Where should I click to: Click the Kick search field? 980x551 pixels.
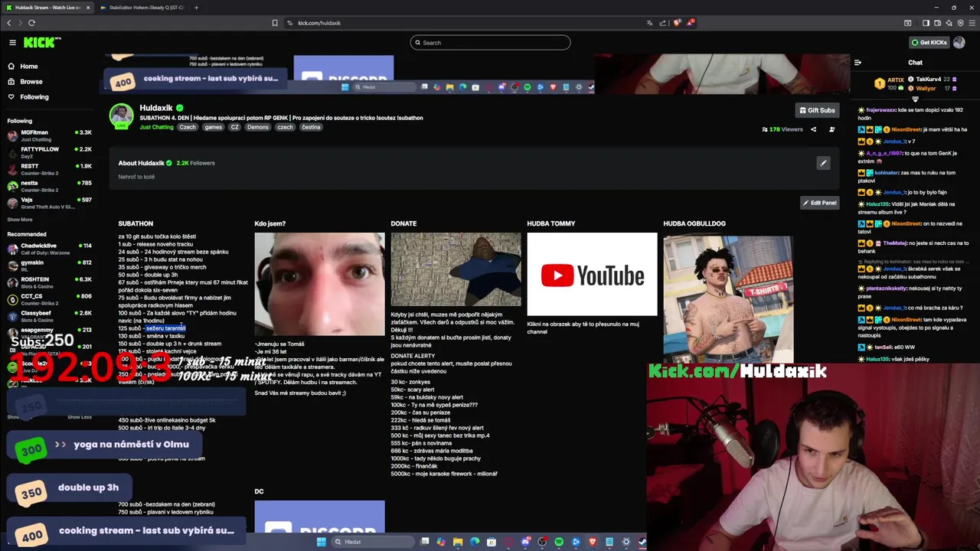click(490, 42)
